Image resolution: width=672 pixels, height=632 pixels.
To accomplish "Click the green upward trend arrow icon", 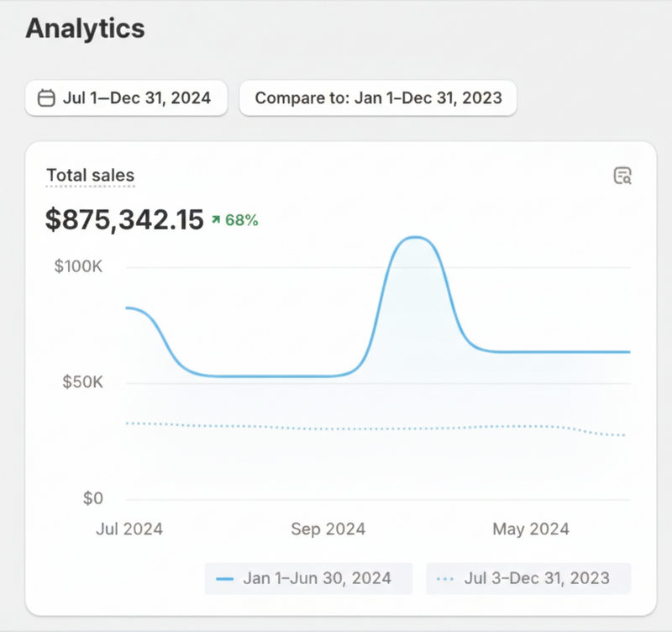I will (216, 220).
